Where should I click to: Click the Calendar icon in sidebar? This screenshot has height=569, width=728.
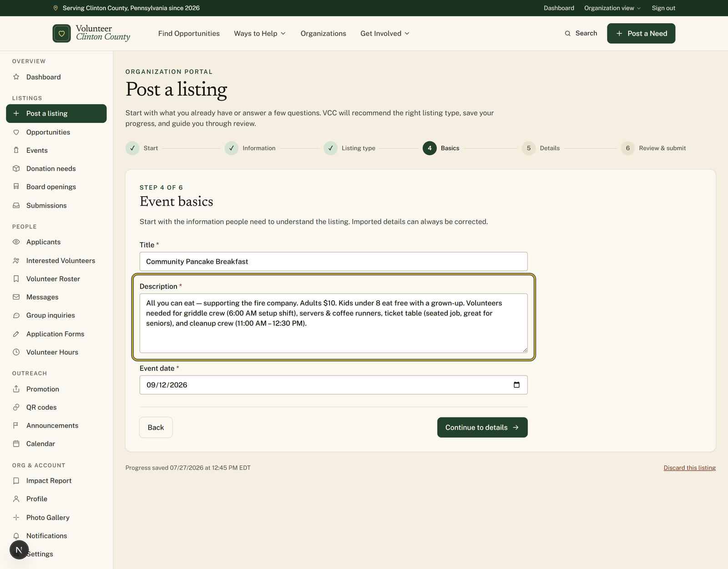[x=16, y=443]
